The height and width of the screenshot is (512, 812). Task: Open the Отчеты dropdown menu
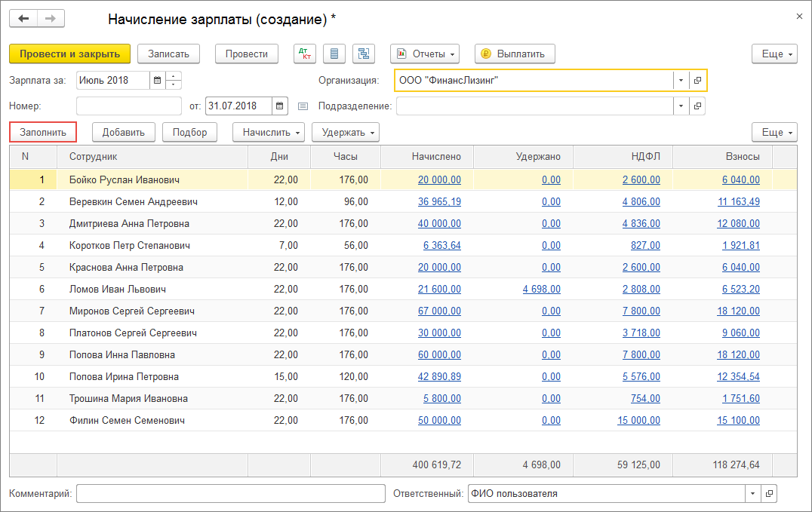point(425,54)
